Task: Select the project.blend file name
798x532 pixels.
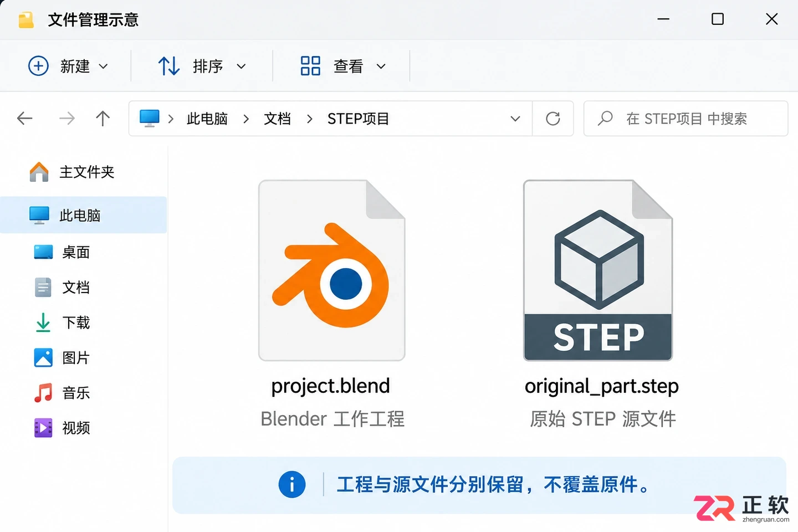Action: pyautogui.click(x=331, y=386)
